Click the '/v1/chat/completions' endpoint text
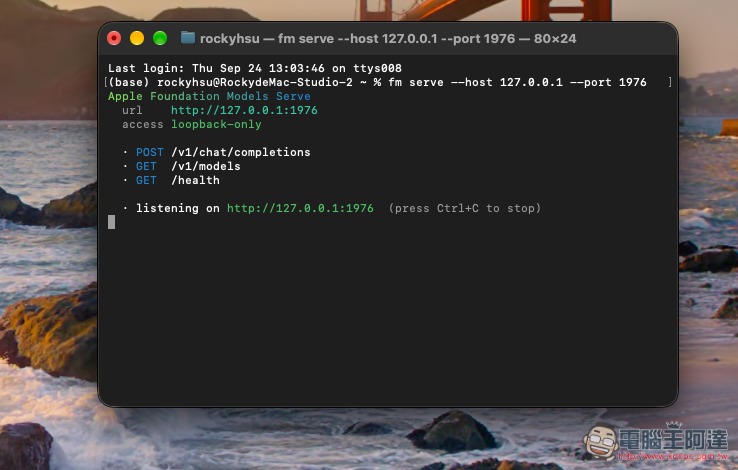 [x=241, y=152]
